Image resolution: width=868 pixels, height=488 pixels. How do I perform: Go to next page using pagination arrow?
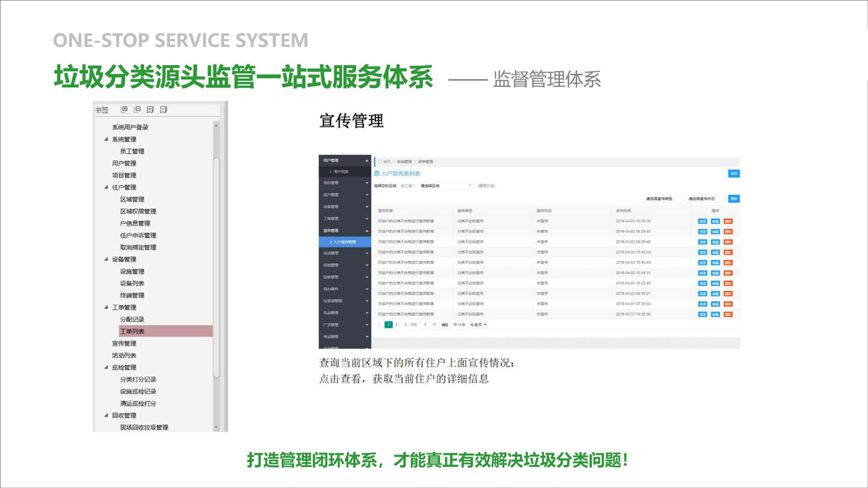click(x=405, y=325)
